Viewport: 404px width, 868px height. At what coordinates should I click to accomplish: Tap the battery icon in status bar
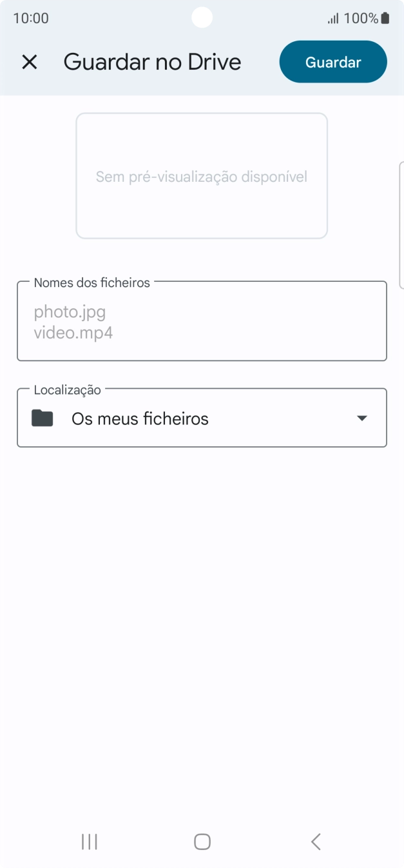point(385,18)
